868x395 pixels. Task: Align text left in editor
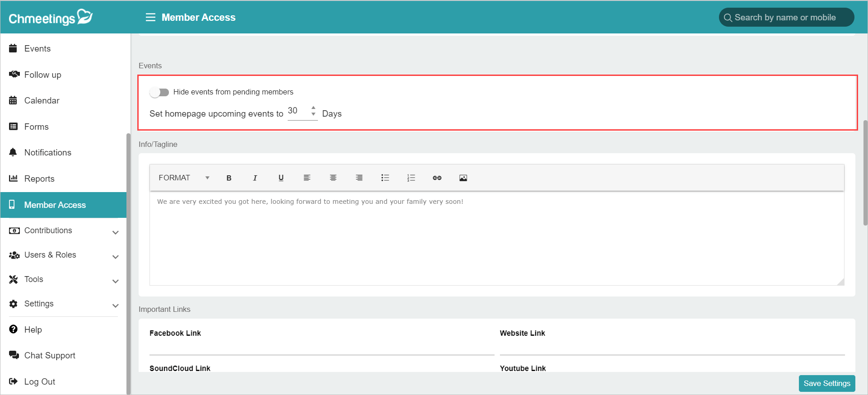[x=307, y=178]
